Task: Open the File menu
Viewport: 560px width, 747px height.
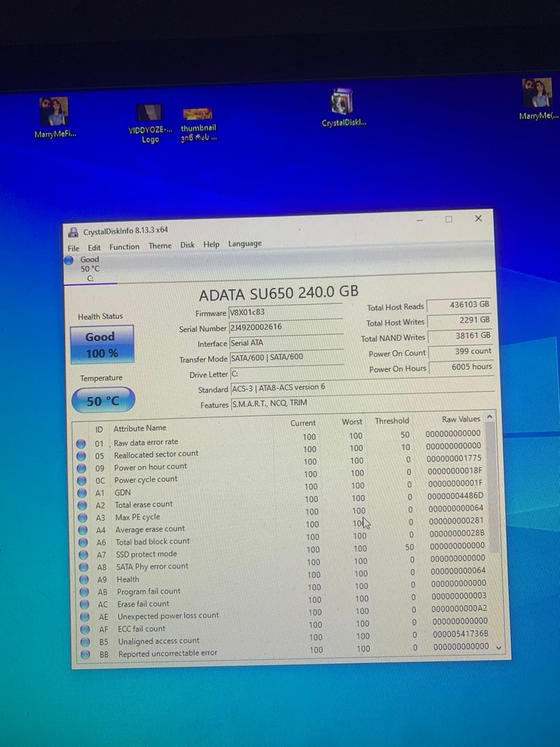Action: pos(74,248)
